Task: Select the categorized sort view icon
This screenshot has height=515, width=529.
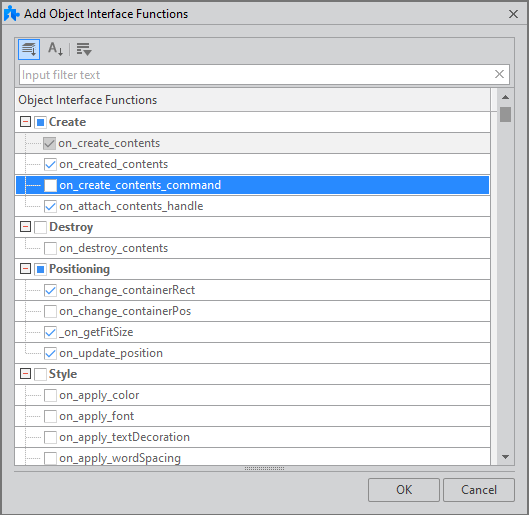Action: coord(29,49)
